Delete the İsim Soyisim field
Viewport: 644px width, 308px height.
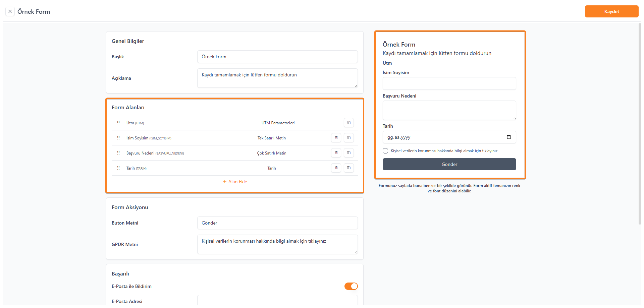coord(336,138)
